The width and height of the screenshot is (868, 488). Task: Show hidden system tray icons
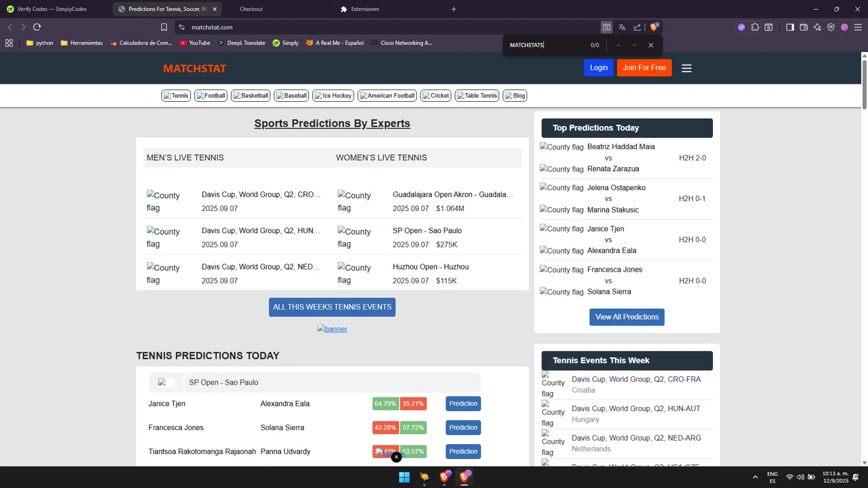coord(755,477)
